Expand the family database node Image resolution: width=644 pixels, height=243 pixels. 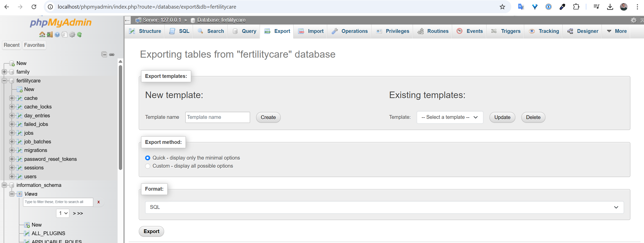click(x=4, y=72)
